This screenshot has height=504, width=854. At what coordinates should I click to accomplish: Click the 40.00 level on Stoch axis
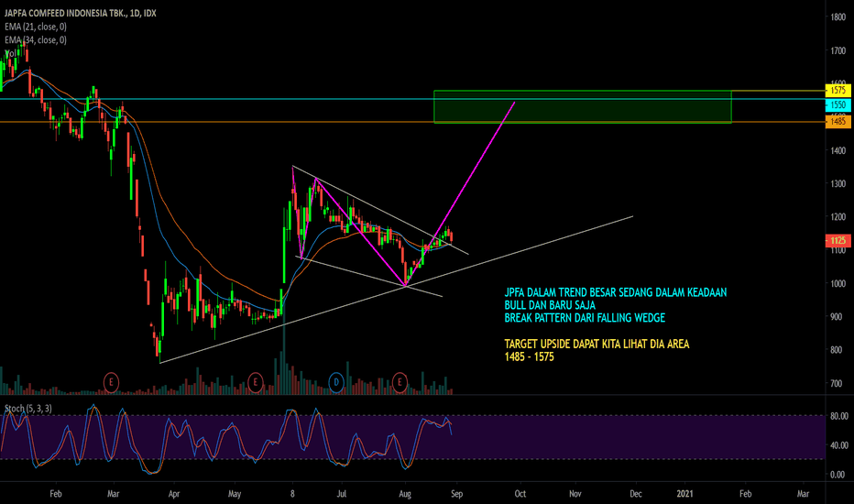click(839, 445)
